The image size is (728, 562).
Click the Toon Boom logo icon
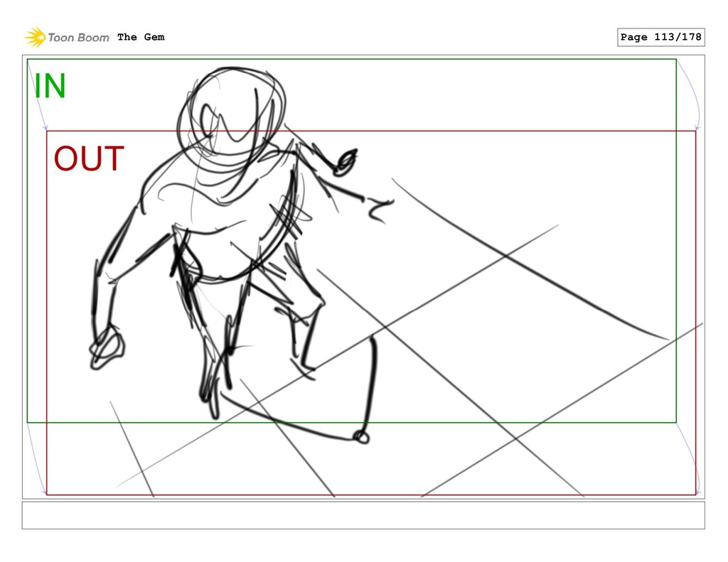point(35,37)
